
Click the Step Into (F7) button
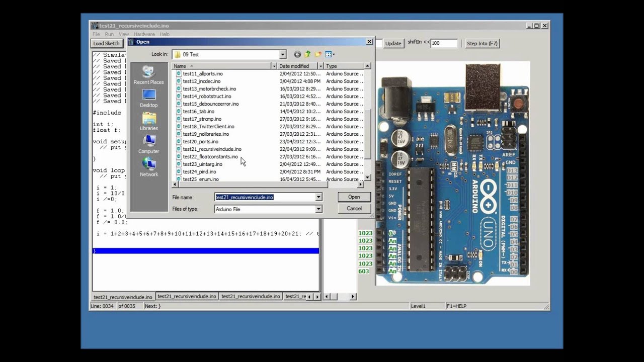pyautogui.click(x=482, y=43)
